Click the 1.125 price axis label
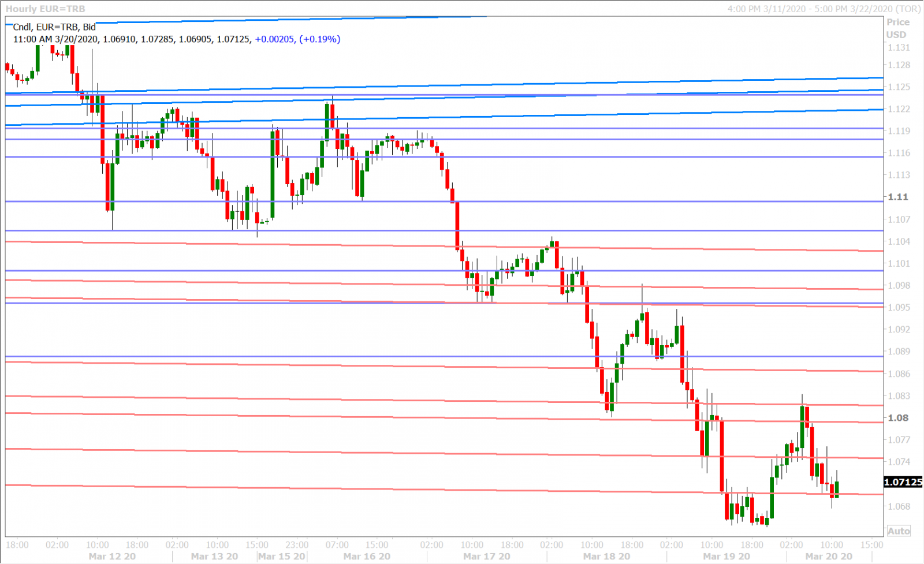 click(x=899, y=87)
